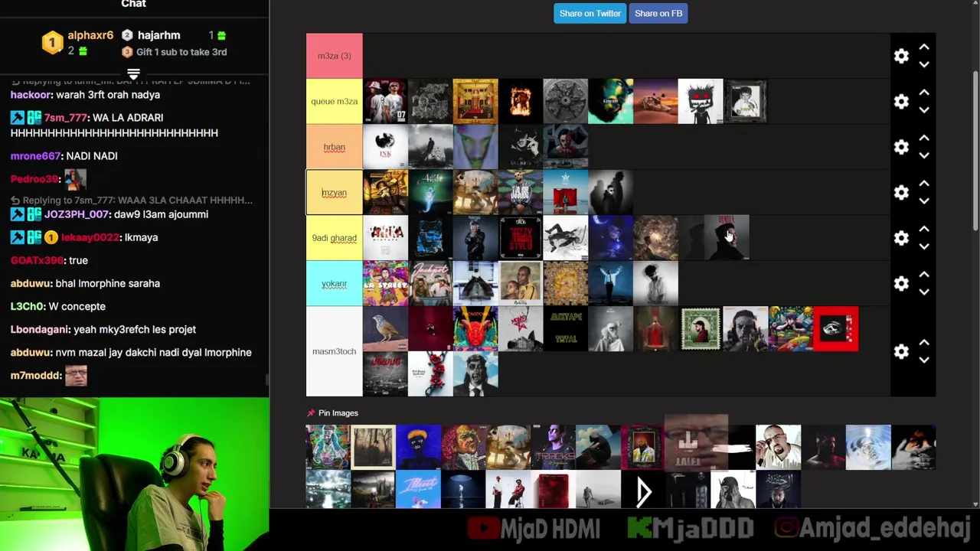This screenshot has width=980, height=551.
Task: Open settings gear for 9adi gharad tier
Action: [x=901, y=238]
